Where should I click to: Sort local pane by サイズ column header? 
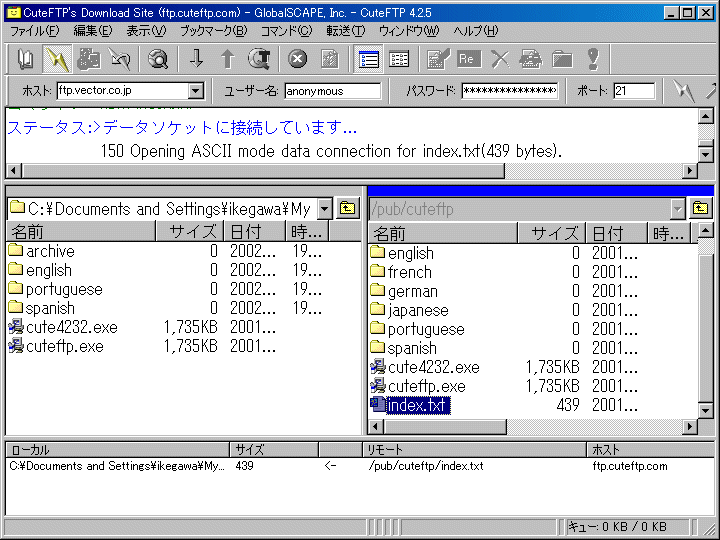pos(190,232)
